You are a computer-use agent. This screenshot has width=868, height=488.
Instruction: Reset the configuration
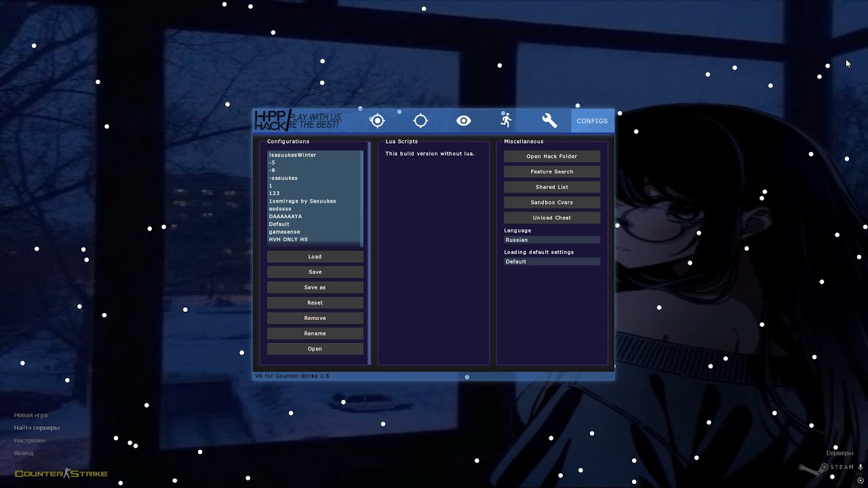click(315, 303)
